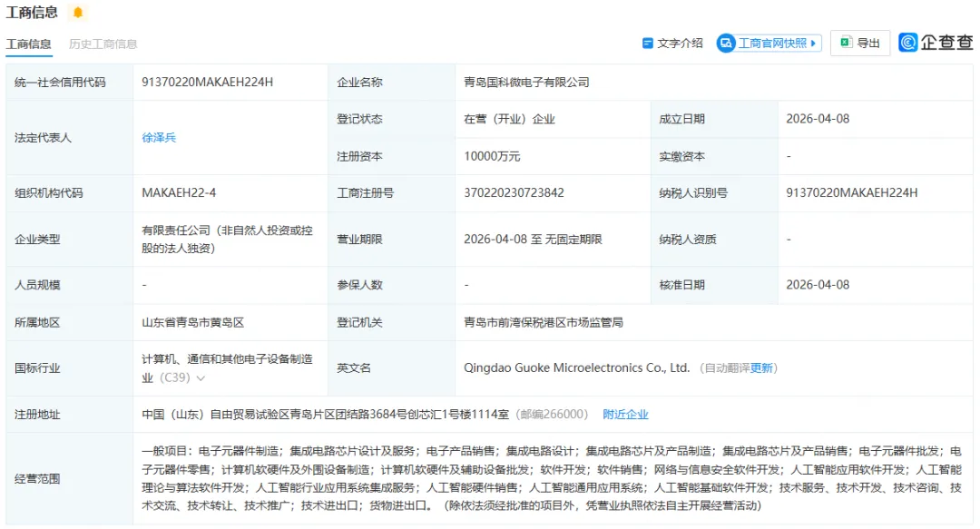Image resolution: width=980 pixels, height=529 pixels.
Task: Select registered capital 10000万元
Action: (x=492, y=156)
